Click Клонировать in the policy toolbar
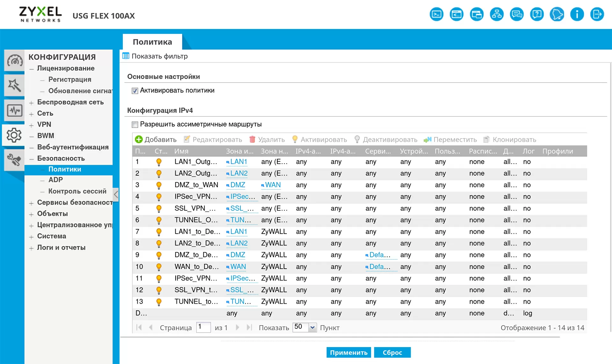This screenshot has width=612, height=364. coord(510,139)
